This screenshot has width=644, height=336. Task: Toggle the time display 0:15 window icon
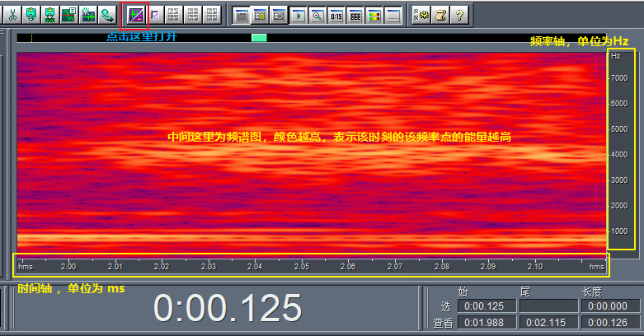click(x=336, y=14)
